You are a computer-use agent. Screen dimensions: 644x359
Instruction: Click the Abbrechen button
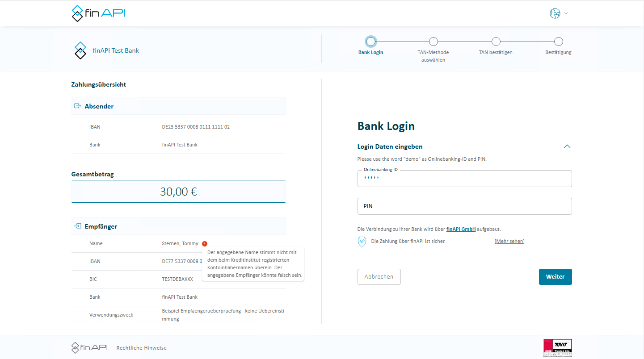379,277
